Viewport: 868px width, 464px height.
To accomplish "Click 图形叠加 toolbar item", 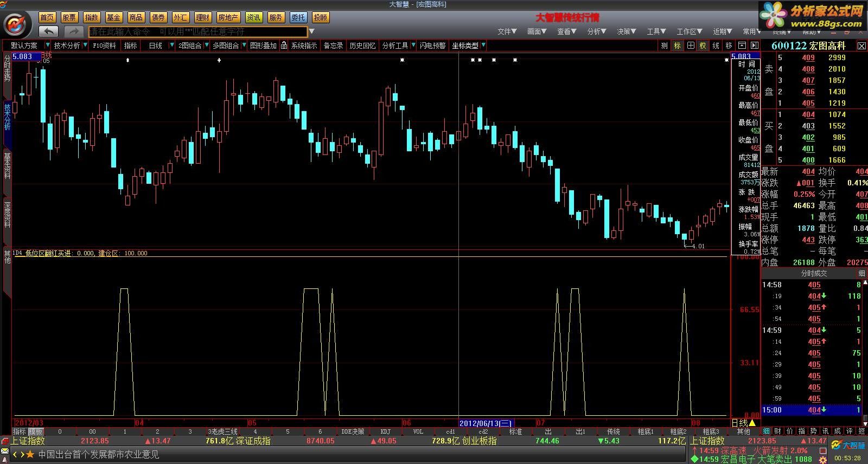I will (x=264, y=46).
